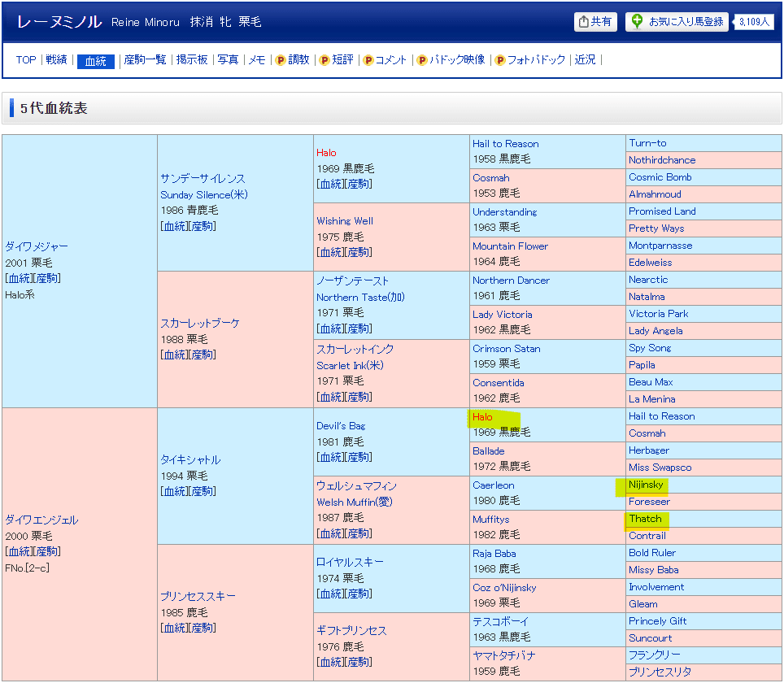Screen dimensions: 784x683
Task: Open the Consentida link
Action: pyautogui.click(x=498, y=382)
